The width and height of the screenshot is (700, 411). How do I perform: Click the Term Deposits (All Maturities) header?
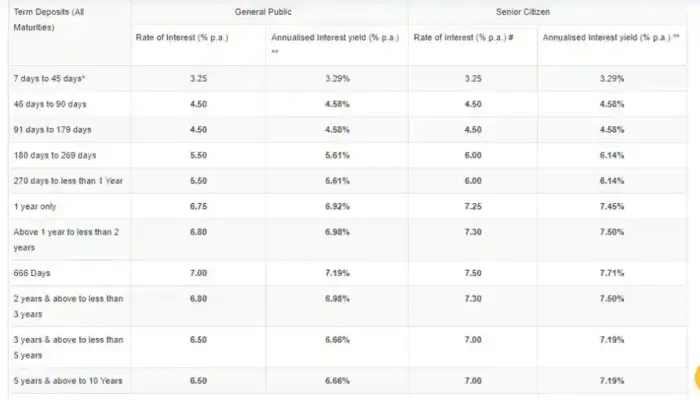[47, 18]
